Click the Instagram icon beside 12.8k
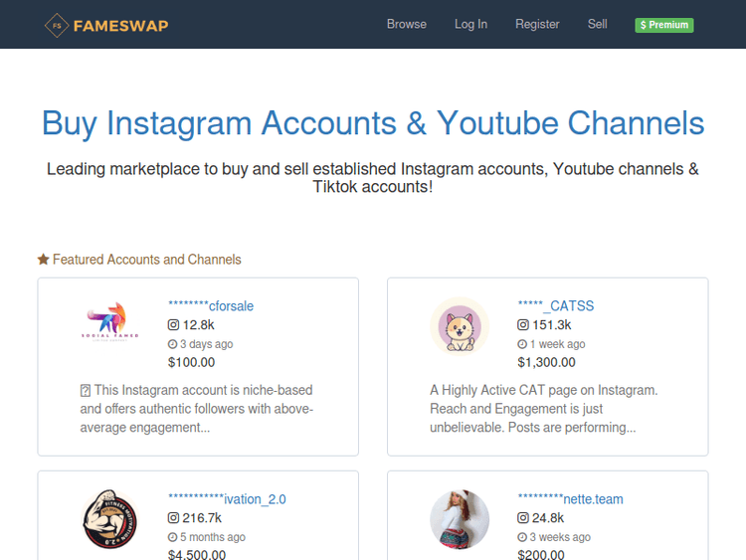746x560 pixels. click(x=173, y=325)
